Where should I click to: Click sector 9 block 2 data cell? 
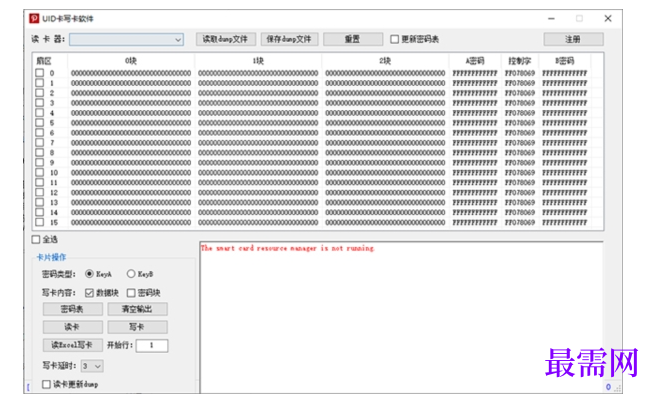(385, 163)
